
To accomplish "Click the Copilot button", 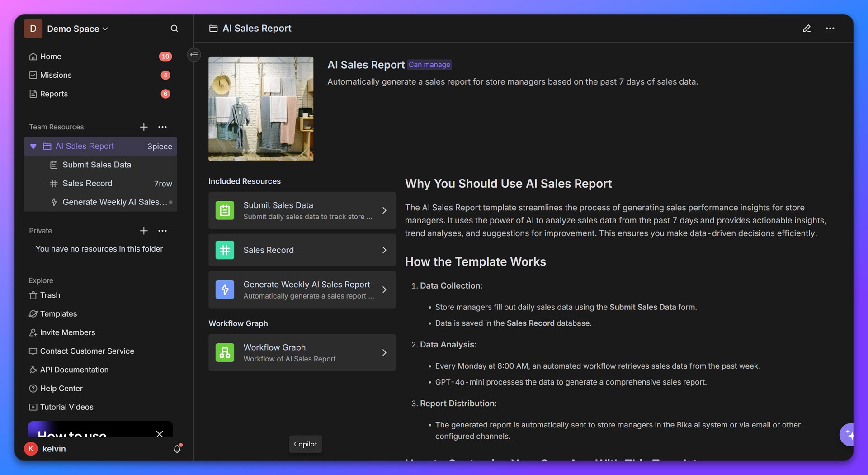I will point(306,444).
